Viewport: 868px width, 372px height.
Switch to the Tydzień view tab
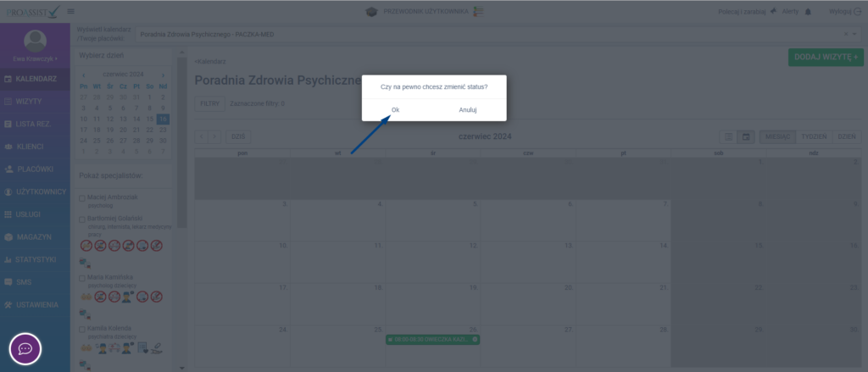pos(814,136)
